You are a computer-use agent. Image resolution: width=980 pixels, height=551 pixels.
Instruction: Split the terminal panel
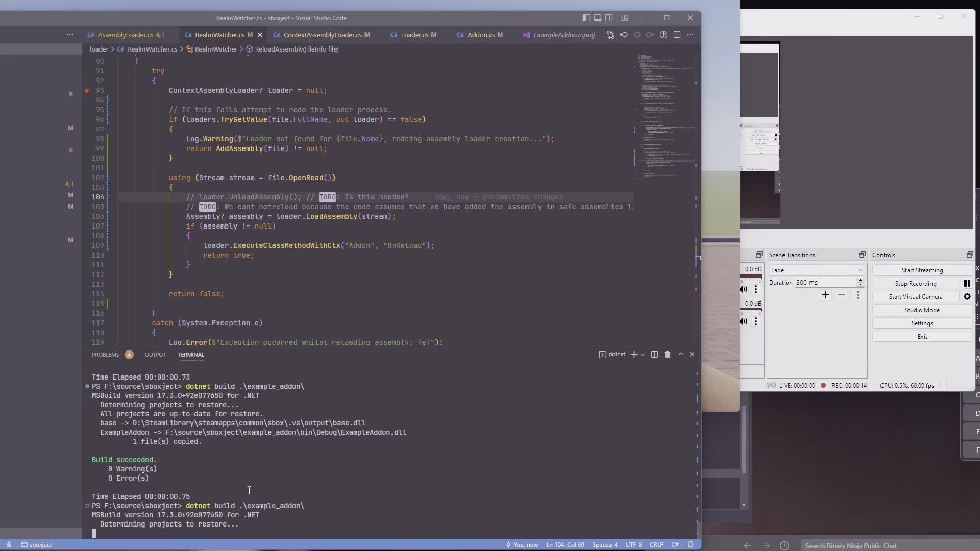(x=654, y=354)
